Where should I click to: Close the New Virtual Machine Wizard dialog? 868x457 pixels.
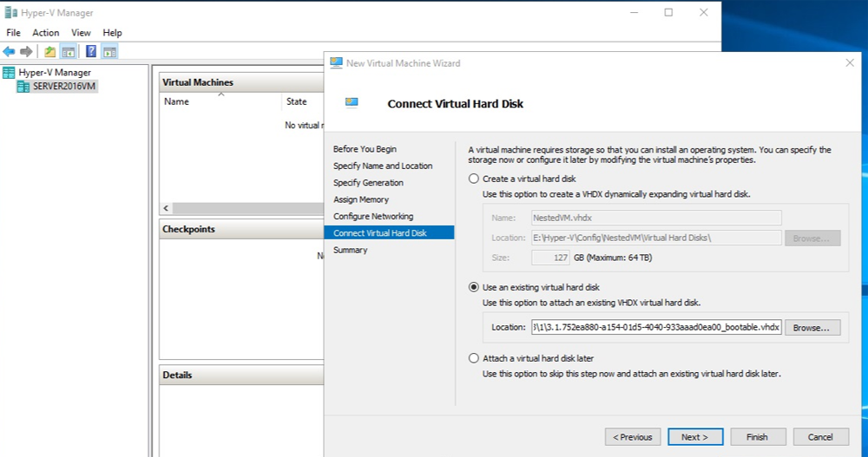pos(850,63)
